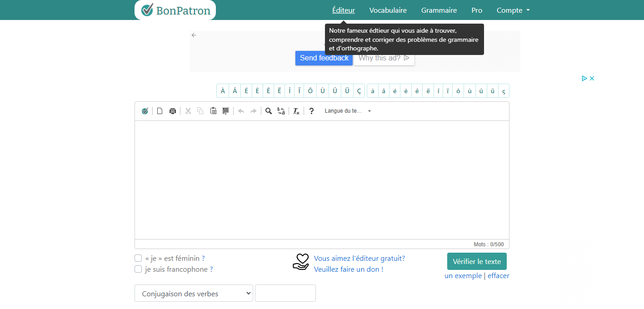Open the Compte dropdown menu
644x309 pixels.
click(x=513, y=10)
